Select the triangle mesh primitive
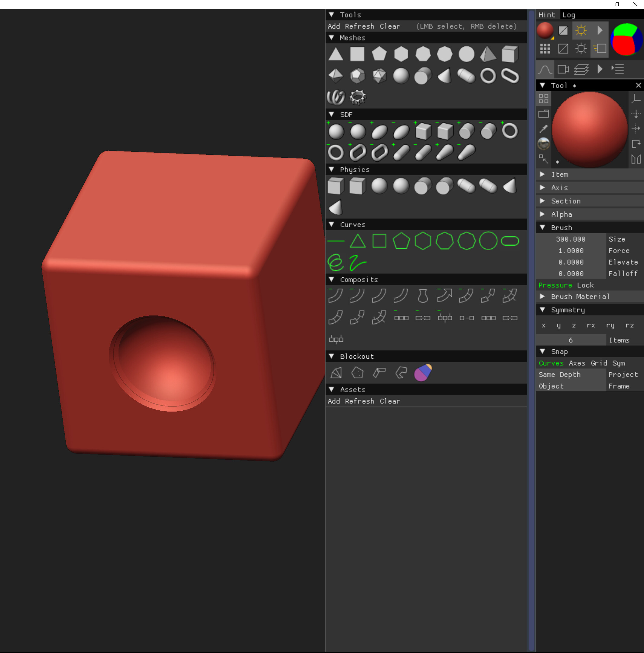The height and width of the screenshot is (653, 644). [x=336, y=54]
